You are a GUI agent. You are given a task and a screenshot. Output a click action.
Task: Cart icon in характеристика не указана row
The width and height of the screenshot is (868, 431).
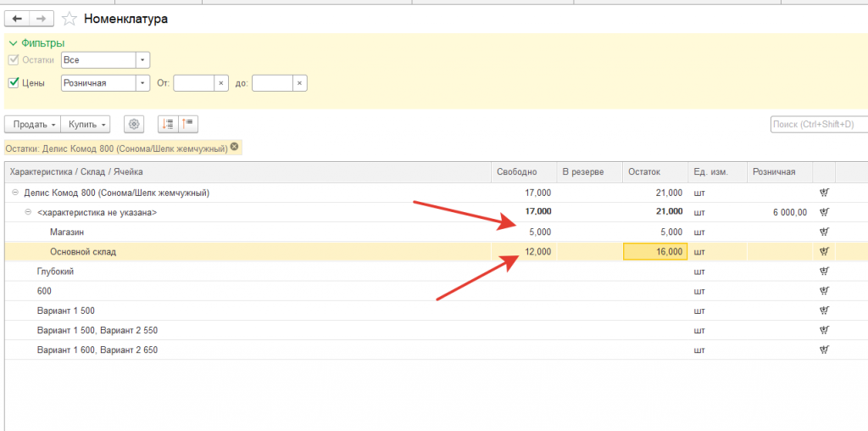[x=824, y=212]
